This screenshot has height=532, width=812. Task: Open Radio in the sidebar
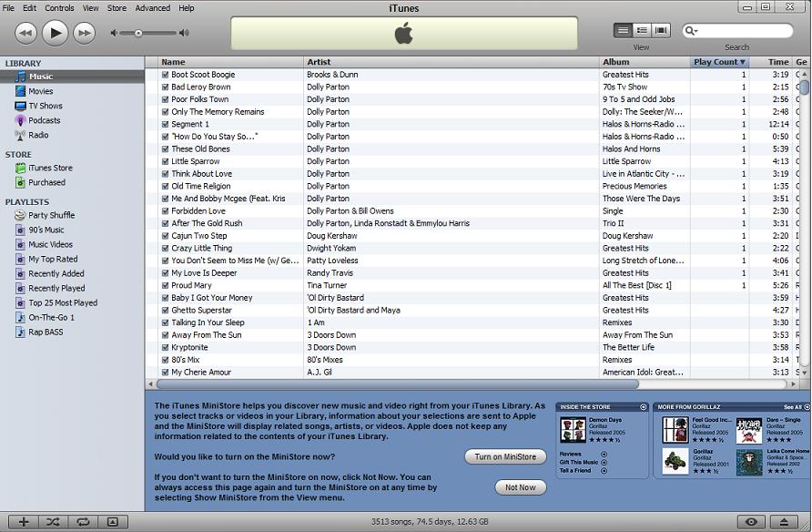[x=38, y=135]
